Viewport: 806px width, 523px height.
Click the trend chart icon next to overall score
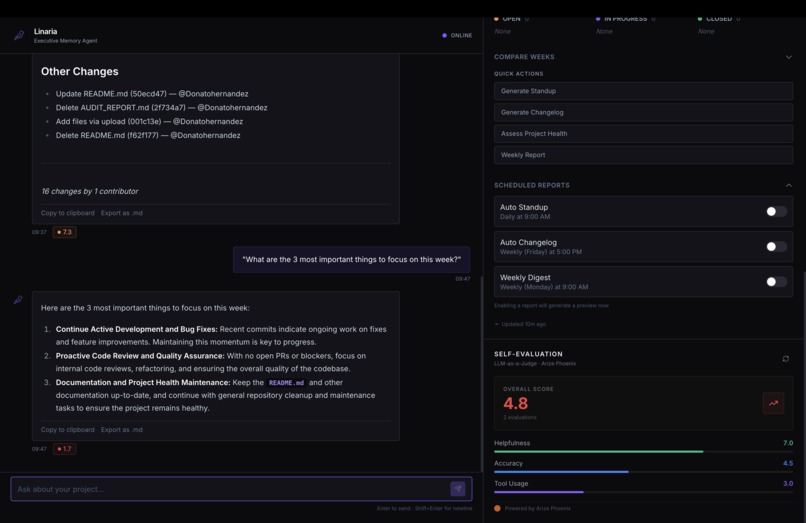pos(773,403)
